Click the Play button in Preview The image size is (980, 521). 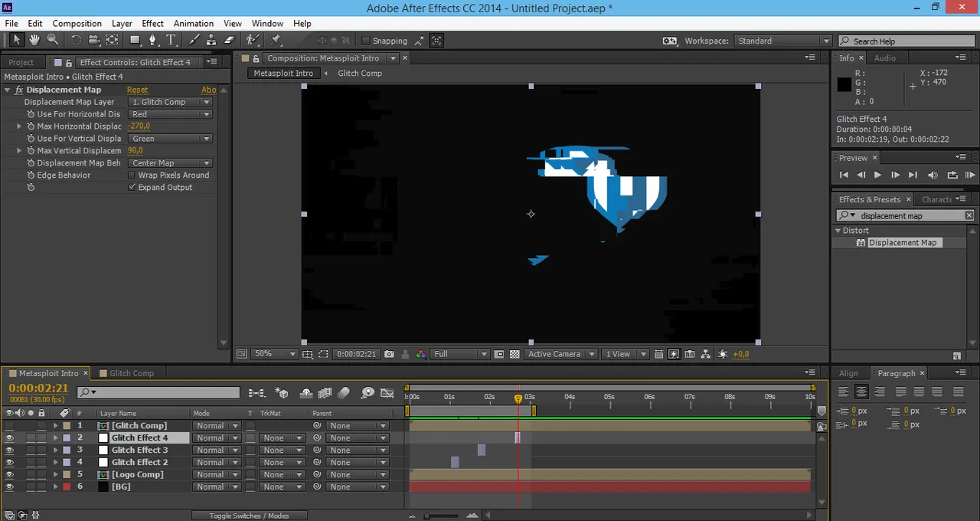coord(877,175)
